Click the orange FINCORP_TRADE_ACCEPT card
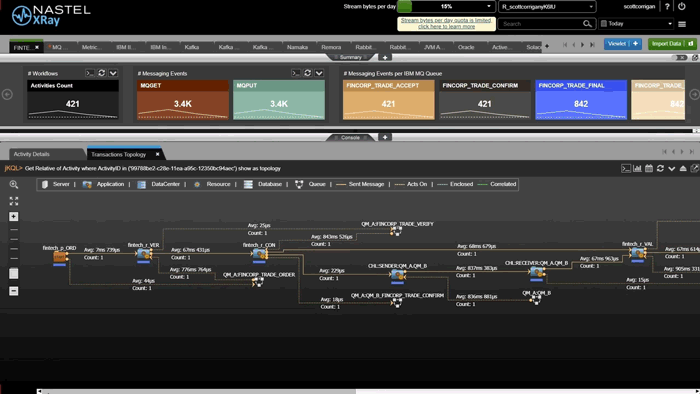 (x=388, y=100)
